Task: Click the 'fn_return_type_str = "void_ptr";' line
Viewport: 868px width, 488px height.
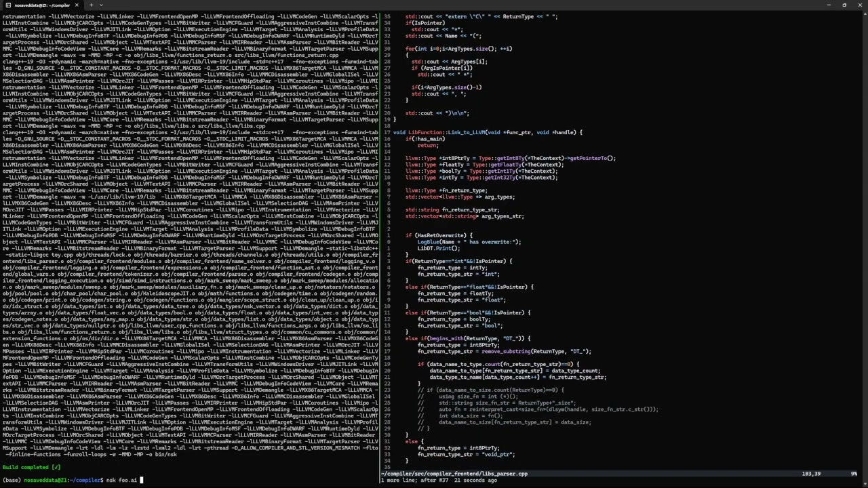Action: pos(467,454)
